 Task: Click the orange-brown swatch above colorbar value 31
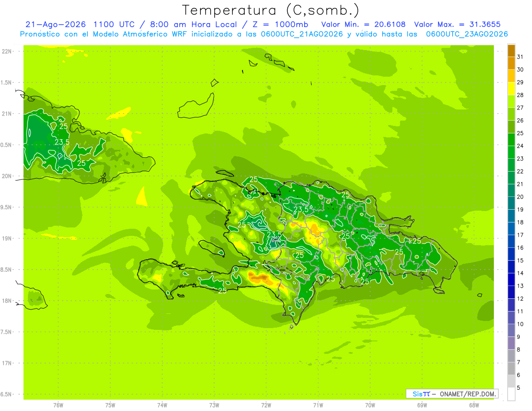point(511,51)
